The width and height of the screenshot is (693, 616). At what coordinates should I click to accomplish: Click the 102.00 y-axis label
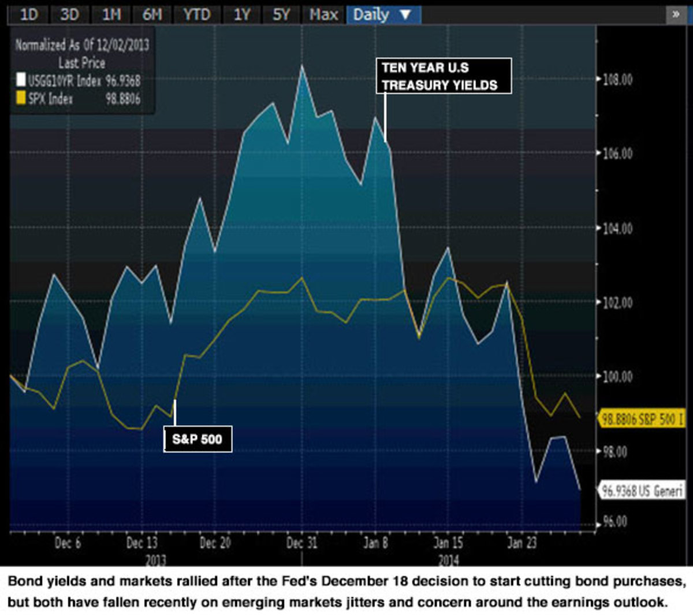[x=617, y=302]
